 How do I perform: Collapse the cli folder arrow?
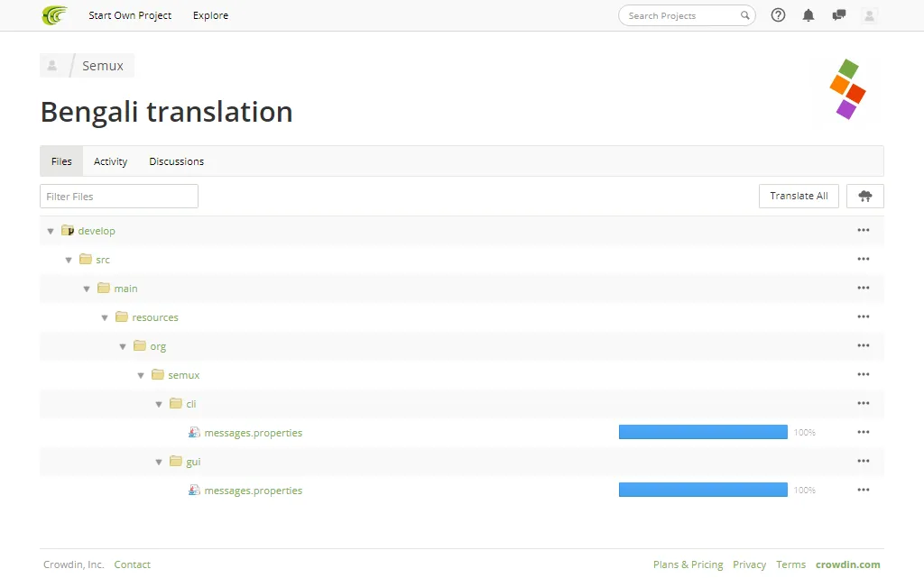point(159,404)
